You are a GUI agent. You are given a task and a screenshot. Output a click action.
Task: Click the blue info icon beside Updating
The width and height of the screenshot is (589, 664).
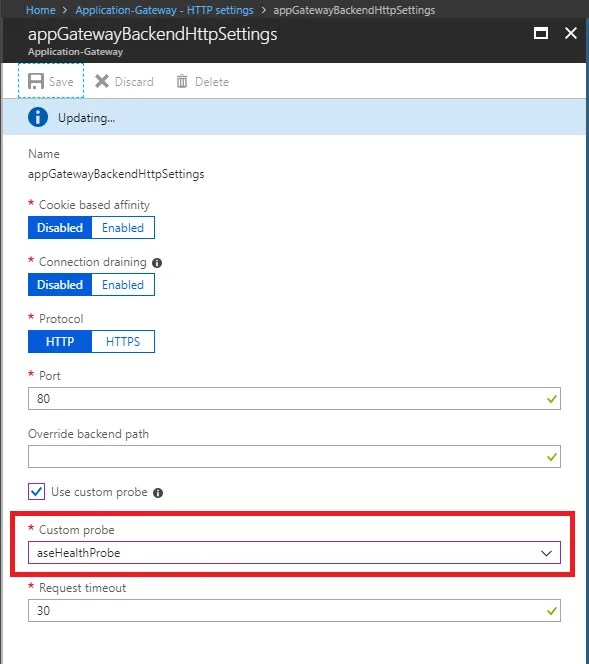click(38, 117)
